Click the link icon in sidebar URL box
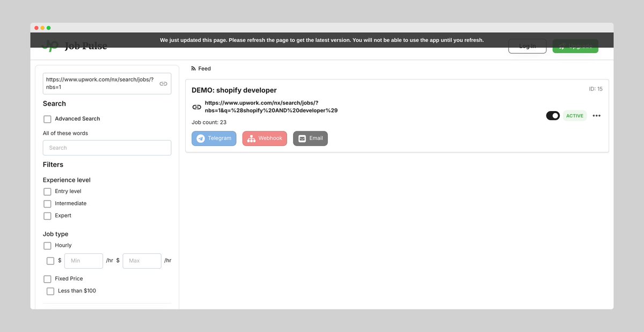Screen dimensions: 644x332 tap(163, 84)
